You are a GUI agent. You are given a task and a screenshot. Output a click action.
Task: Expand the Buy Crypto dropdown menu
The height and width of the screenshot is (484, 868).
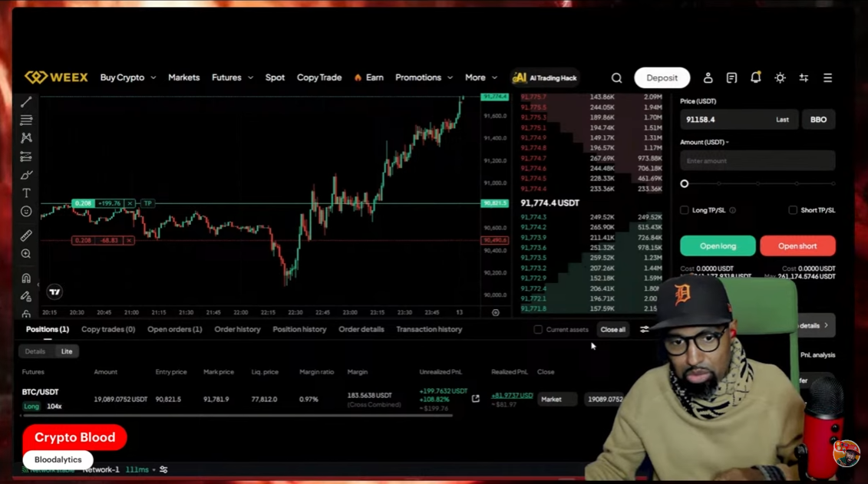[x=127, y=77]
